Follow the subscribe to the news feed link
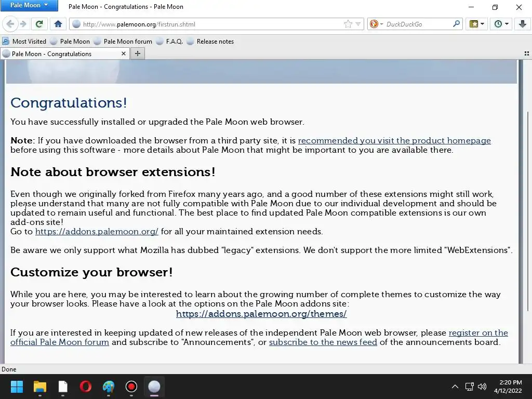 coord(323,342)
